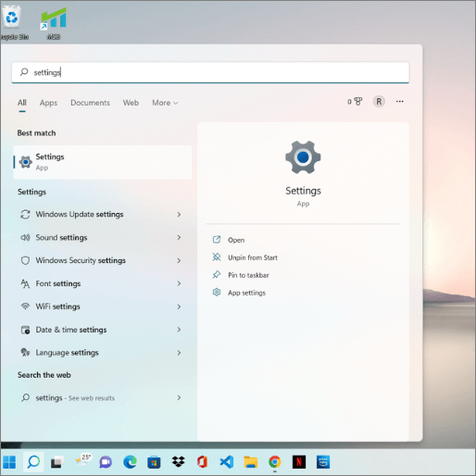Viewport: 476px width, 476px height.
Task: Open the Microsoft Store taskbar icon
Action: pos(154,462)
